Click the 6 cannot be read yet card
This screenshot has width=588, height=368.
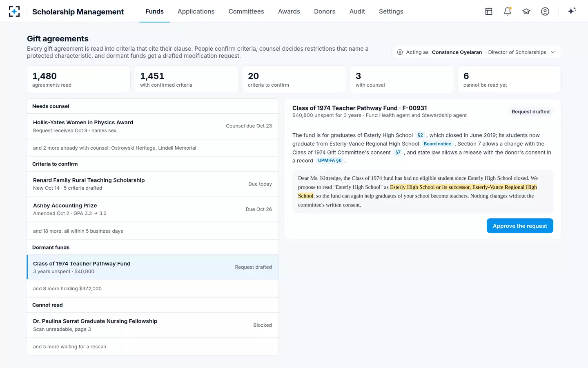coord(510,79)
